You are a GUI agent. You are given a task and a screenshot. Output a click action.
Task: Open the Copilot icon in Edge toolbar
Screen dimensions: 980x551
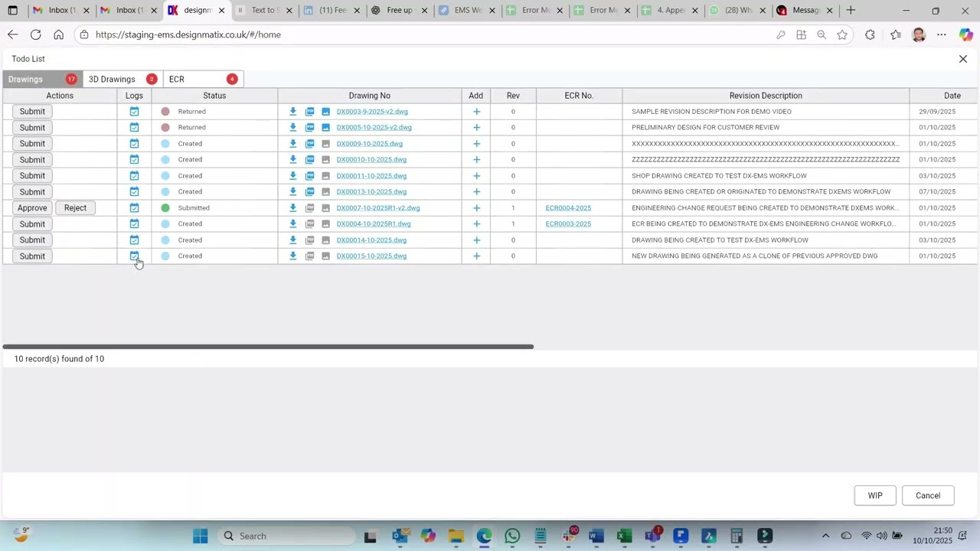click(966, 34)
